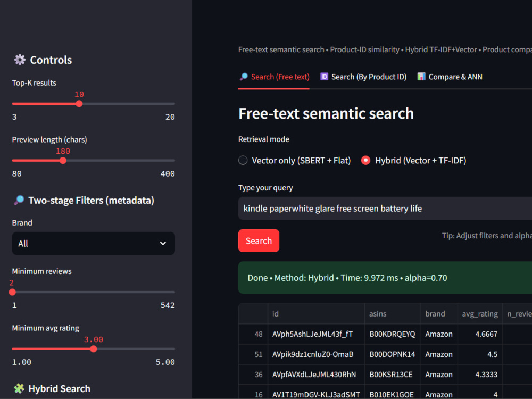Screen dimensions: 532x399
Task: Click the avg_rating column header
Action: [480, 314]
